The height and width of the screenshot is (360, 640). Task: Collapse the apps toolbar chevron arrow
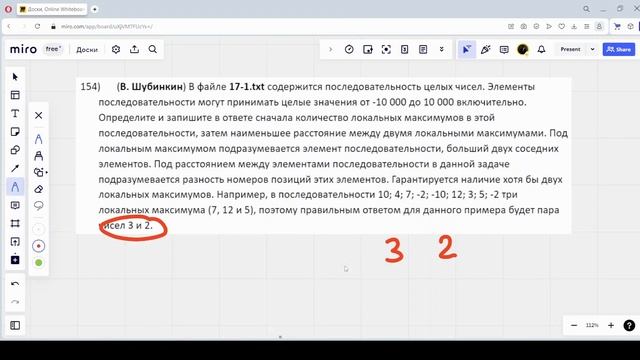(x=331, y=49)
